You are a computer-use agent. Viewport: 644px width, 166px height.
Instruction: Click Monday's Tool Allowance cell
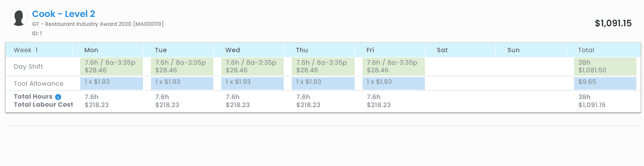click(112, 83)
